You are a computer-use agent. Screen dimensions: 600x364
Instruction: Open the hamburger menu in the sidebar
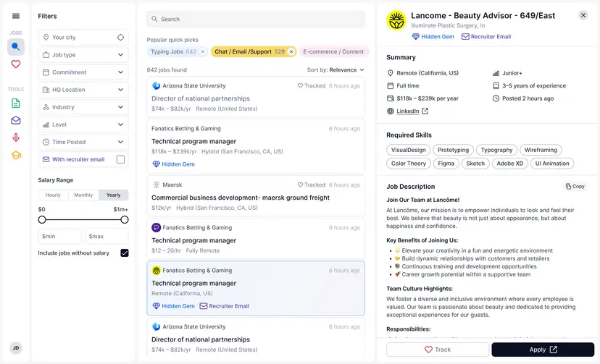click(x=16, y=16)
